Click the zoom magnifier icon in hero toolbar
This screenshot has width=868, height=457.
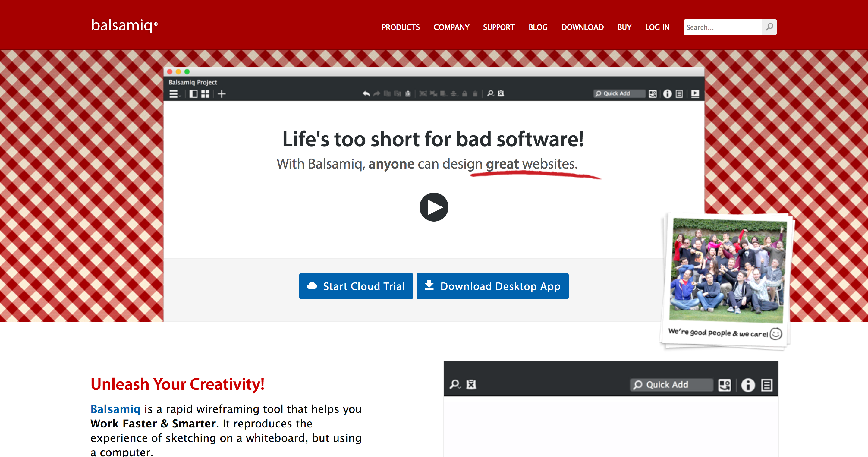click(490, 93)
